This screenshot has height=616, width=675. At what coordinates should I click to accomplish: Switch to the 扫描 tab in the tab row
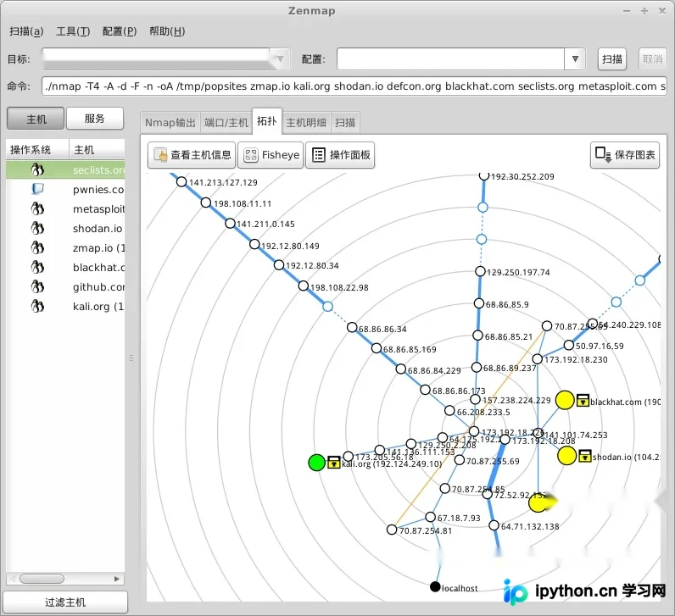345,123
